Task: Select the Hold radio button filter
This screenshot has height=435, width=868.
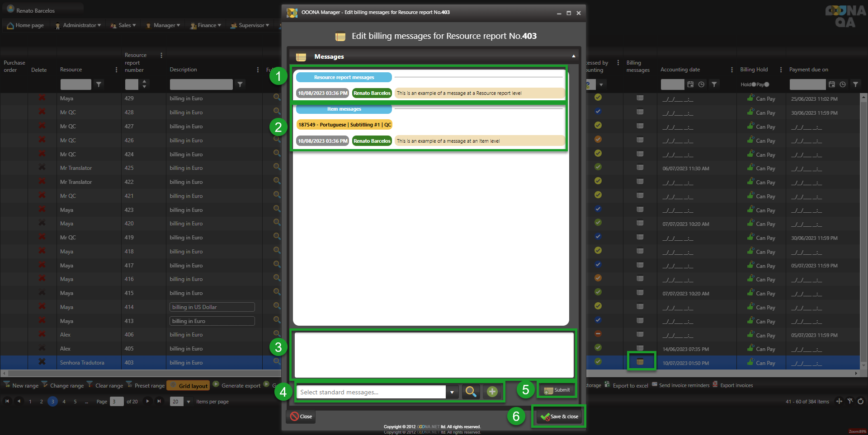Action: tap(754, 84)
